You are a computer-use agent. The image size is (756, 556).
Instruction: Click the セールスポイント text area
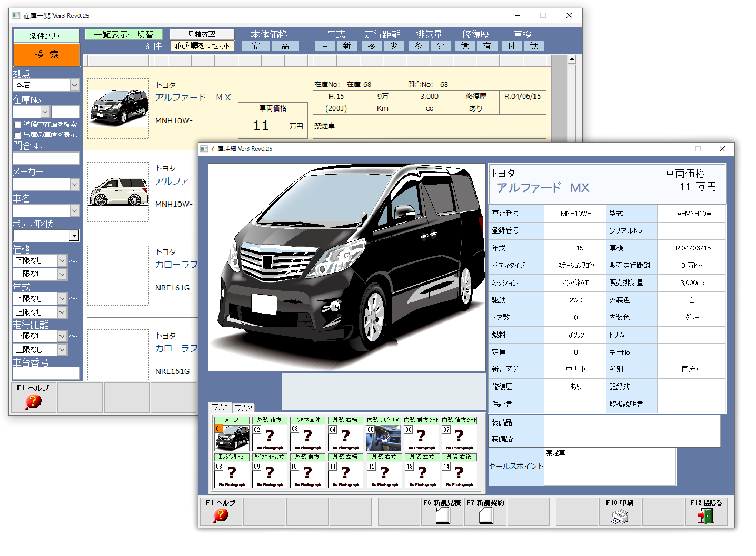610,466
